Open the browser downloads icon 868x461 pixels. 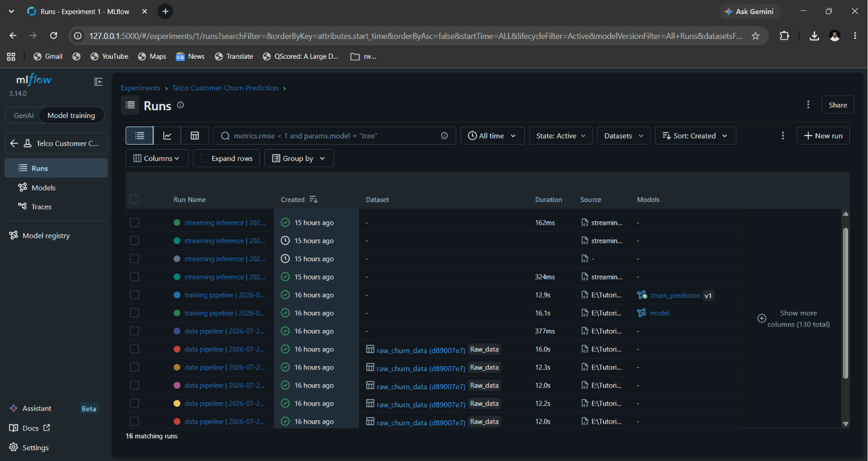(814, 36)
